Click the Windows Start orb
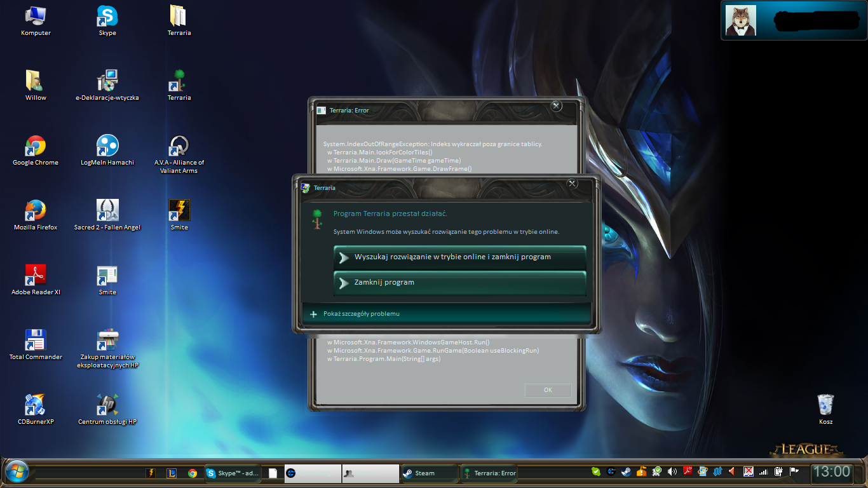868x488 pixels. [17, 472]
